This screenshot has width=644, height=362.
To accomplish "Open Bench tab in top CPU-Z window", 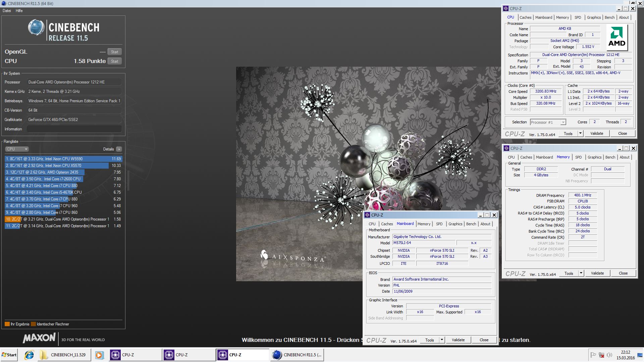I will [x=609, y=17].
